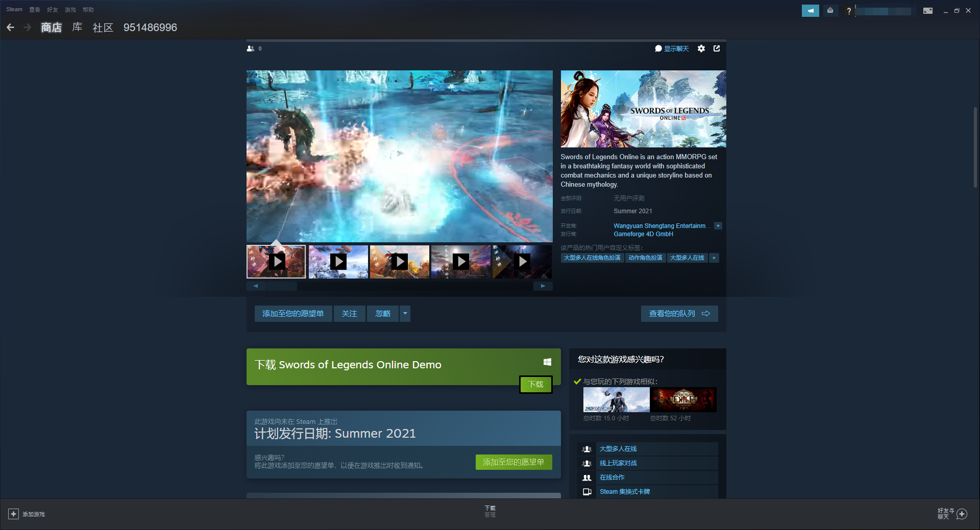
Task: Open Path of Exile similar game thumbnail
Action: (683, 400)
